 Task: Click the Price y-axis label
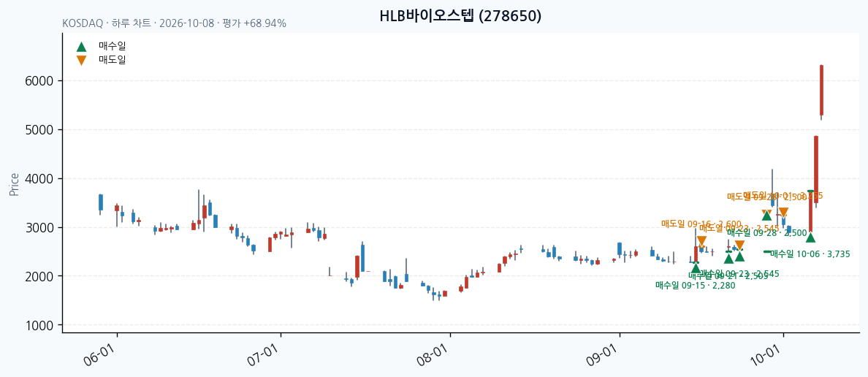[x=15, y=184]
